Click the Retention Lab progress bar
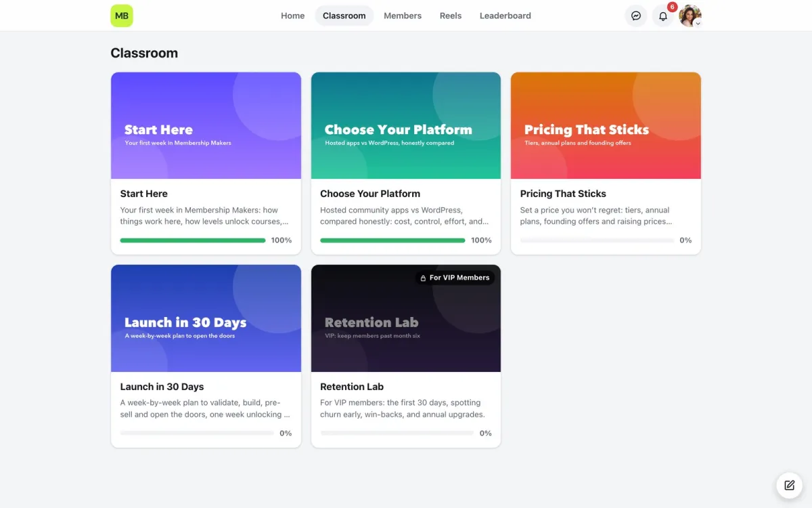This screenshot has height=508, width=812. click(x=397, y=433)
